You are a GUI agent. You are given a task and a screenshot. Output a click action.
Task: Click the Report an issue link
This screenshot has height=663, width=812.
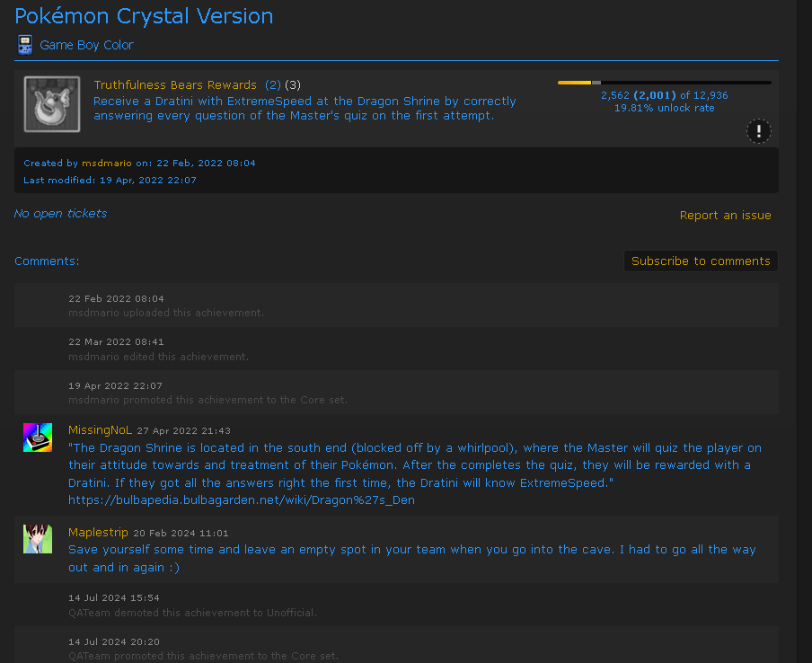[x=725, y=216]
